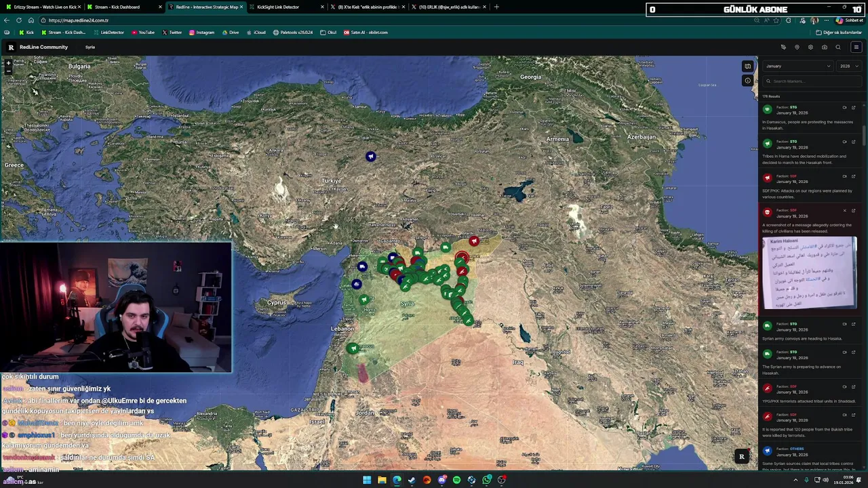Open the Twitter bookmark
This screenshot has width=868, height=488.
(172, 33)
